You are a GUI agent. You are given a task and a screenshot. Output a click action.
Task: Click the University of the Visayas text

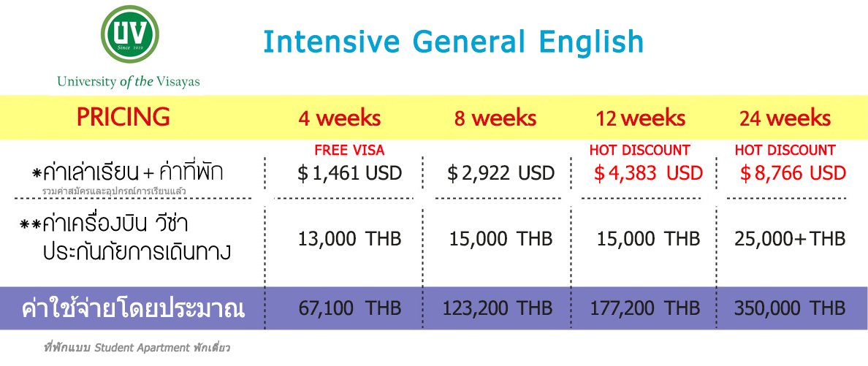pos(129,82)
